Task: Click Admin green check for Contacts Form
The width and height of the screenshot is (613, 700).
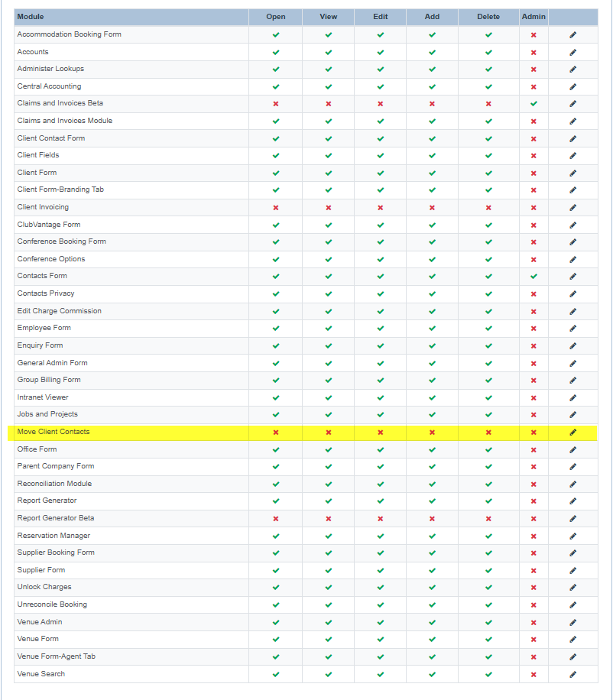Action: (534, 277)
